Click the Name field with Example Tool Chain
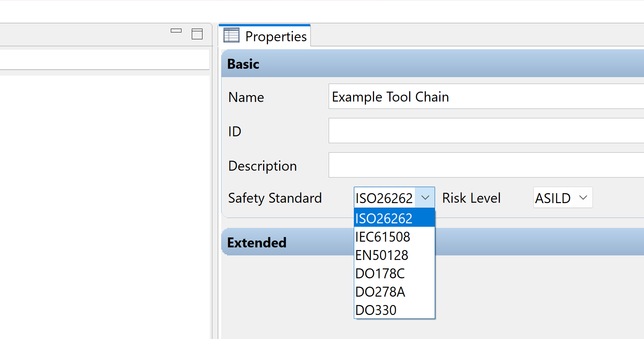The width and height of the screenshot is (644, 339). [x=484, y=97]
